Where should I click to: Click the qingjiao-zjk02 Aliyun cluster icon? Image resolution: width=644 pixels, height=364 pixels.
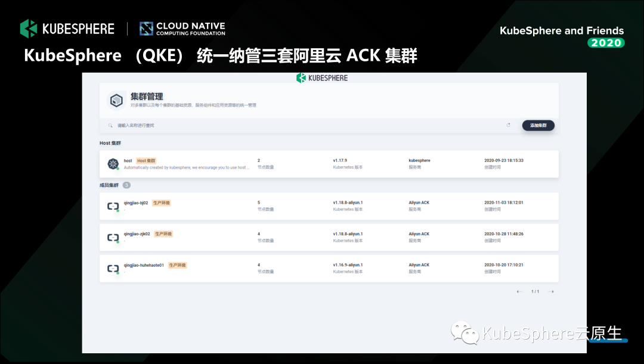(113, 237)
